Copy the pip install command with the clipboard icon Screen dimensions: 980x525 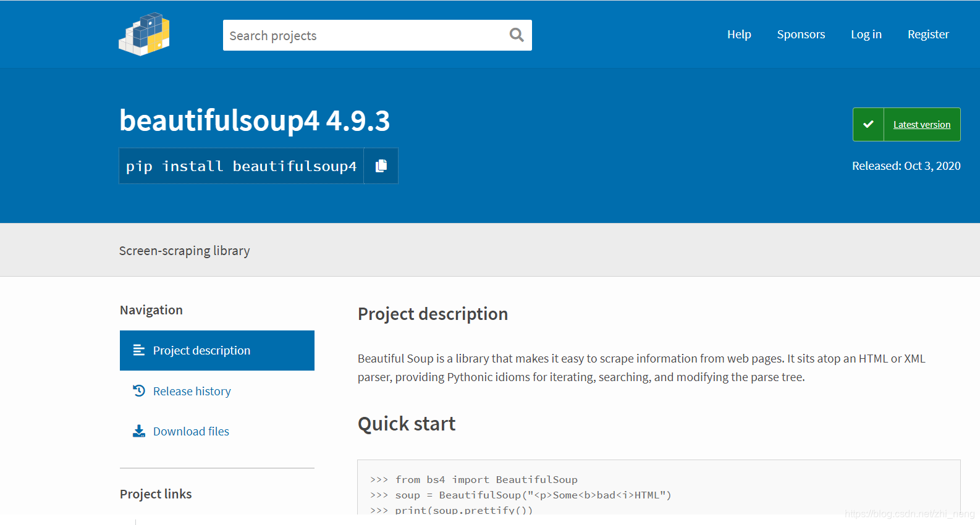pos(381,166)
